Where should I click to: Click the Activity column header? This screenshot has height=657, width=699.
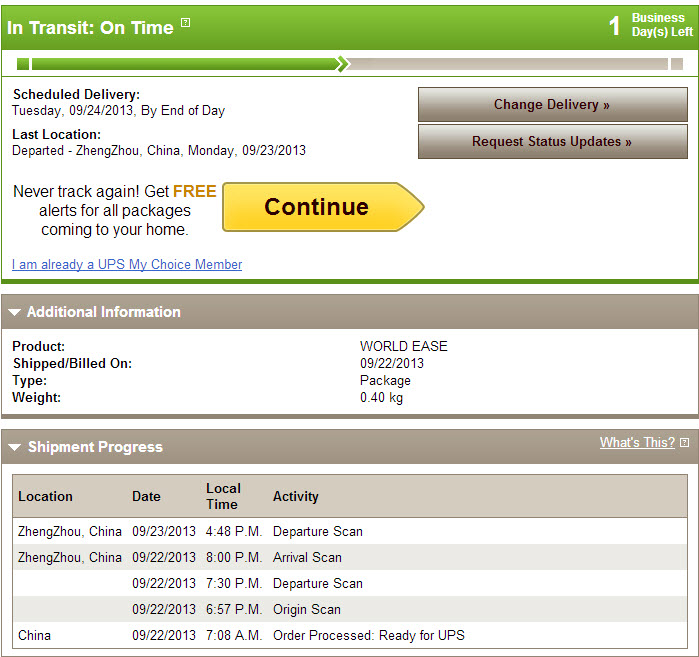[296, 497]
